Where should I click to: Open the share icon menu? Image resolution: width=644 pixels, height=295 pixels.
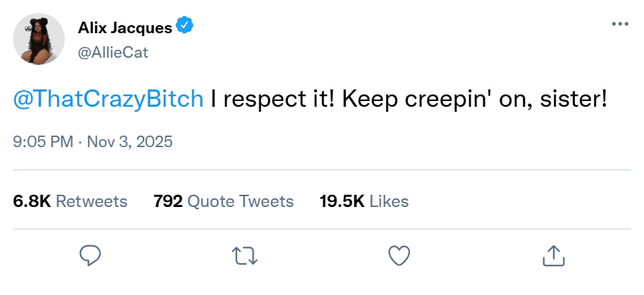[x=553, y=255]
